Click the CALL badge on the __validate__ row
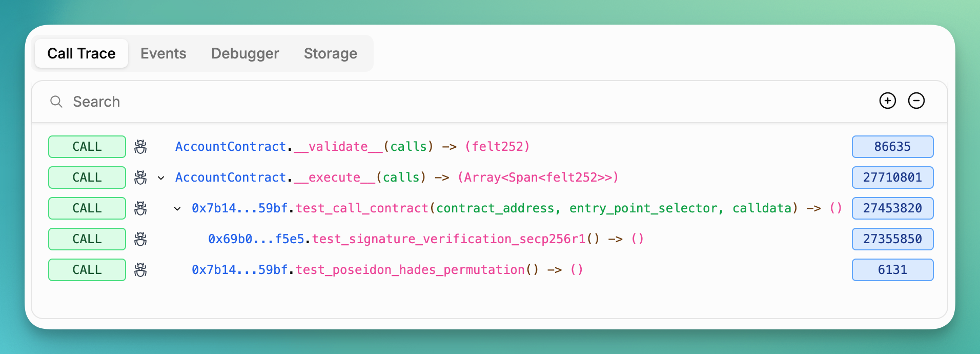The height and width of the screenshot is (354, 980). pos(87,147)
